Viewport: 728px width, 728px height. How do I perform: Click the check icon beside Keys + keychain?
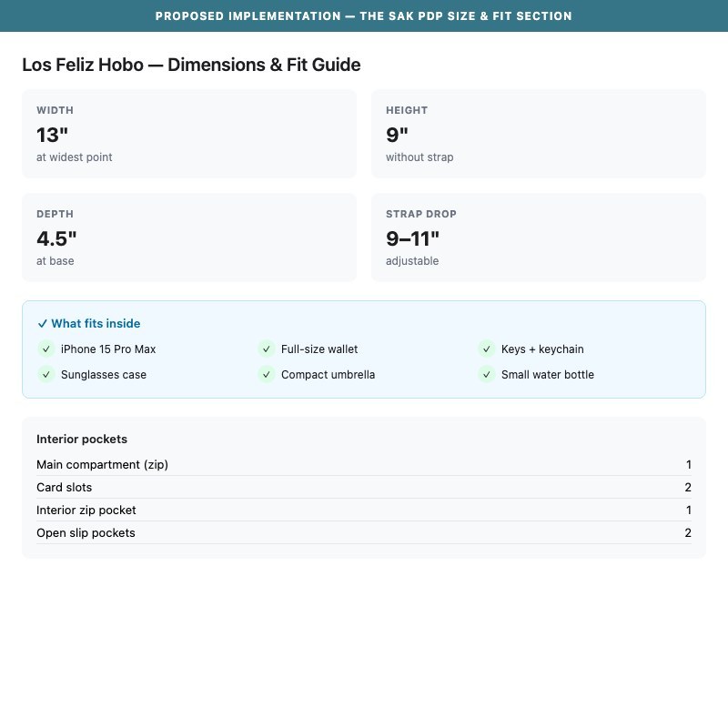(x=487, y=349)
